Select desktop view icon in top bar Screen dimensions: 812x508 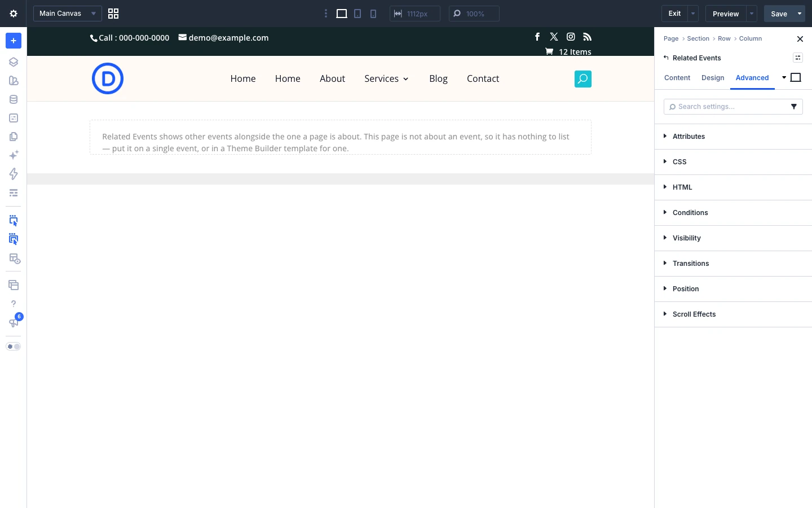(342, 14)
